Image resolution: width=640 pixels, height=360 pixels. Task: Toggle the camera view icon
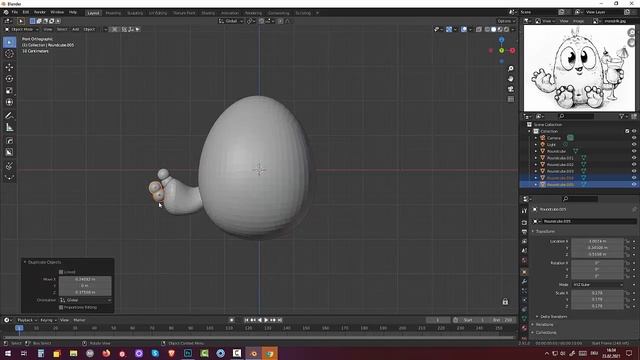click(511, 89)
